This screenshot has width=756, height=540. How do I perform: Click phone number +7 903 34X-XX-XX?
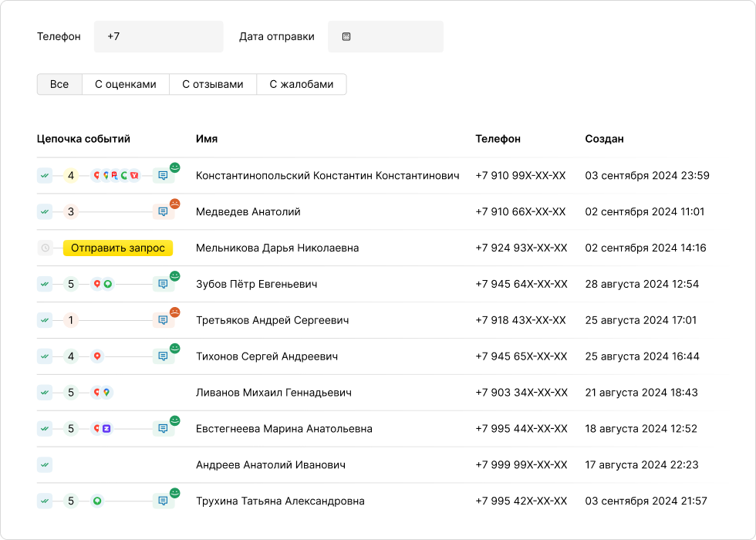point(521,393)
